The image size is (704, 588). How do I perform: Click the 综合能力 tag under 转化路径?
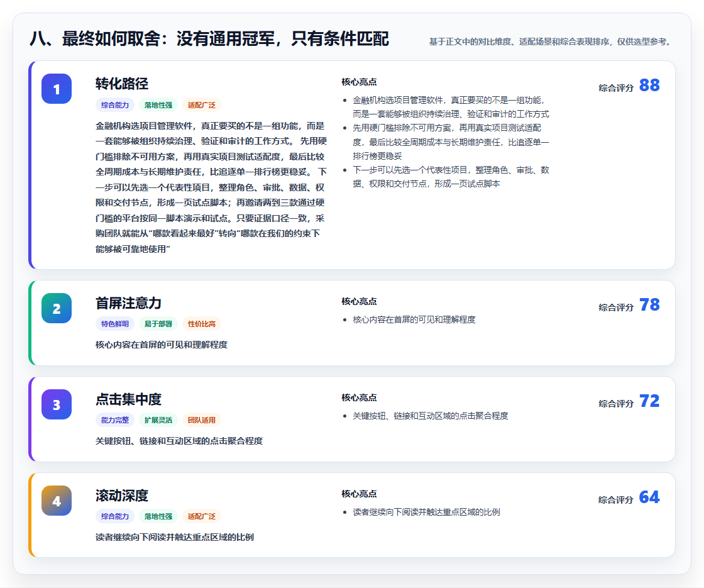(x=115, y=105)
